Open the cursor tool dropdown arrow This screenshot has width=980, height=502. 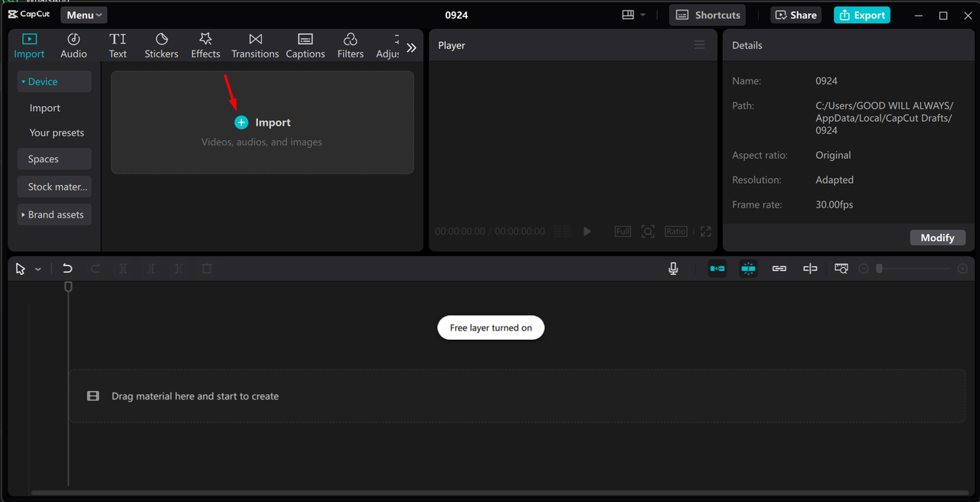(38, 269)
